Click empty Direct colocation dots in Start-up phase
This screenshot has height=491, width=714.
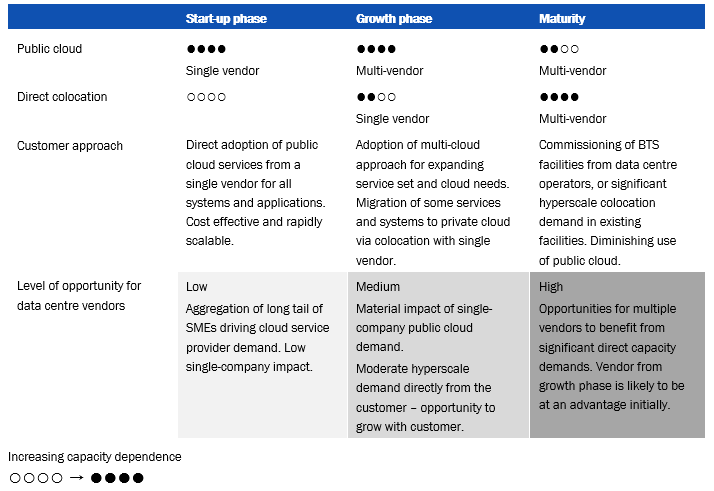[x=206, y=97]
